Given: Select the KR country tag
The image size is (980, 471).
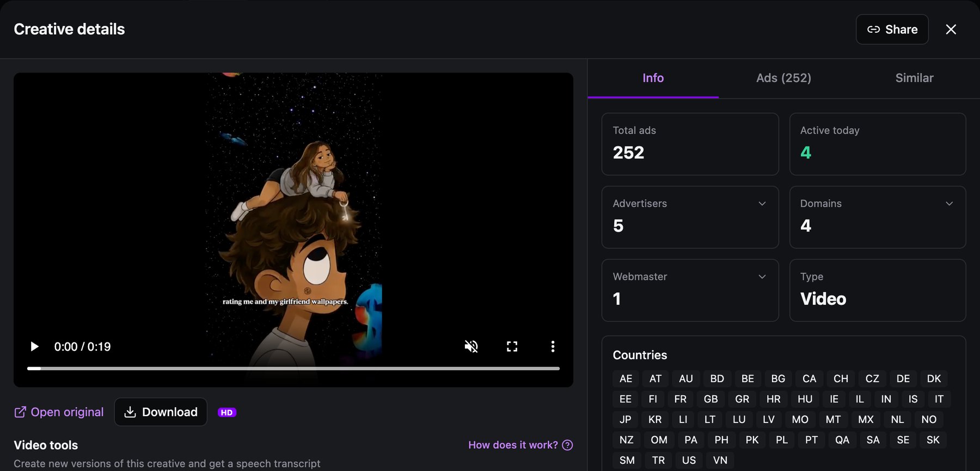Looking at the screenshot, I should click(x=655, y=419).
